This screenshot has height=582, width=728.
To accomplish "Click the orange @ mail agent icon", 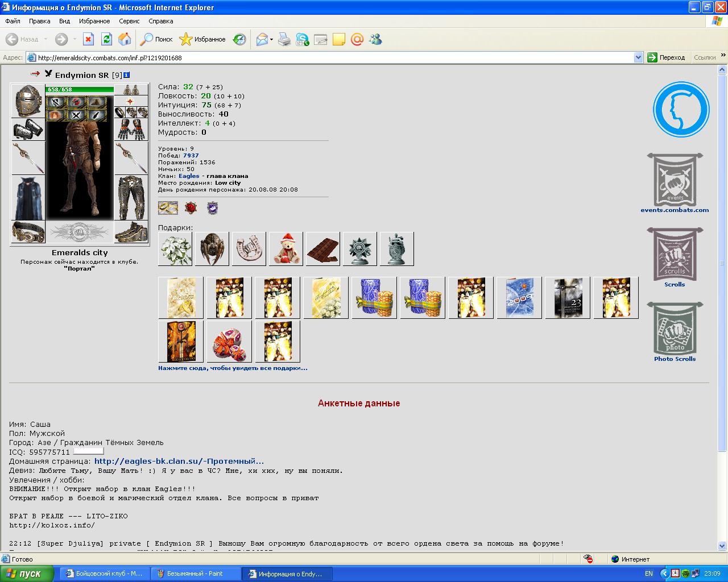I will click(357, 39).
